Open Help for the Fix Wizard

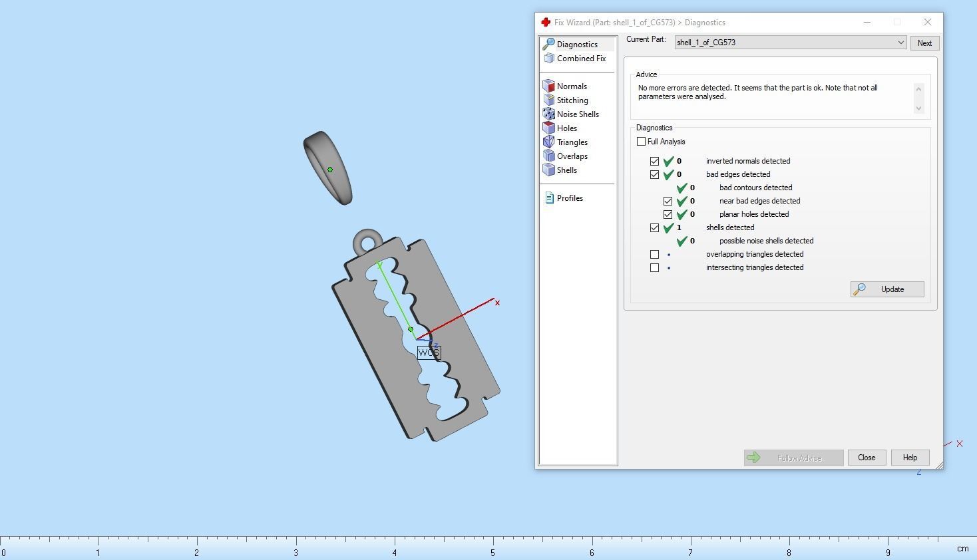pos(910,458)
